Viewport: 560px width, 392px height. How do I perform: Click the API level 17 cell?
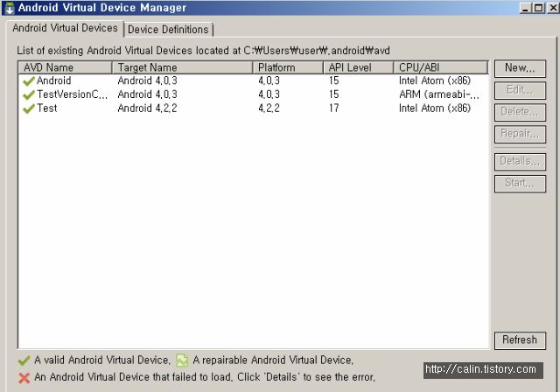tap(334, 108)
